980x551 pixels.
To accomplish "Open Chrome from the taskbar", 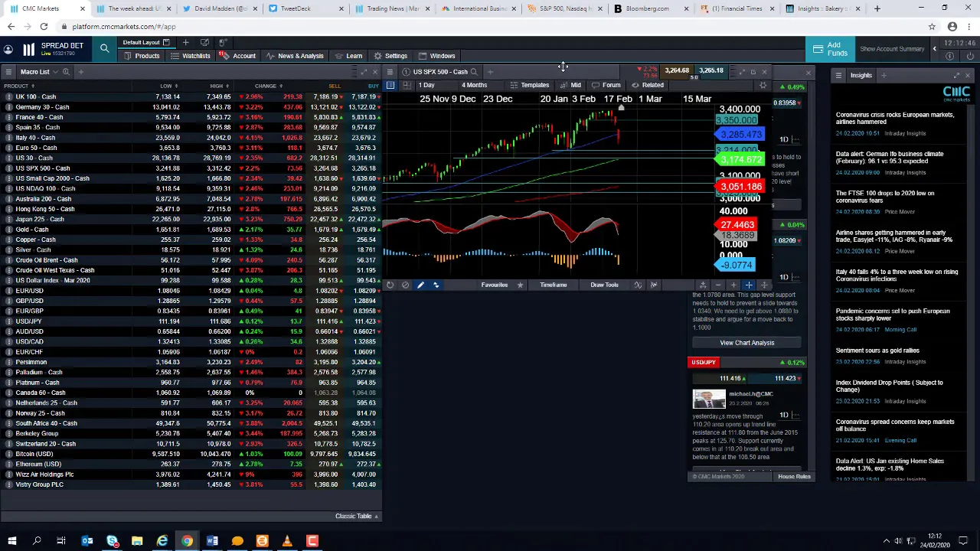I will click(187, 541).
